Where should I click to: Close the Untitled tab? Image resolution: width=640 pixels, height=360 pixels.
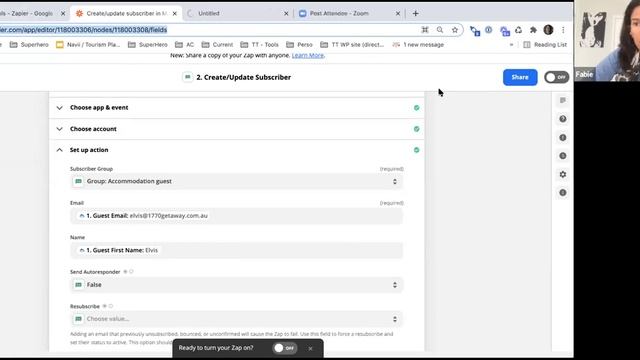(x=286, y=13)
